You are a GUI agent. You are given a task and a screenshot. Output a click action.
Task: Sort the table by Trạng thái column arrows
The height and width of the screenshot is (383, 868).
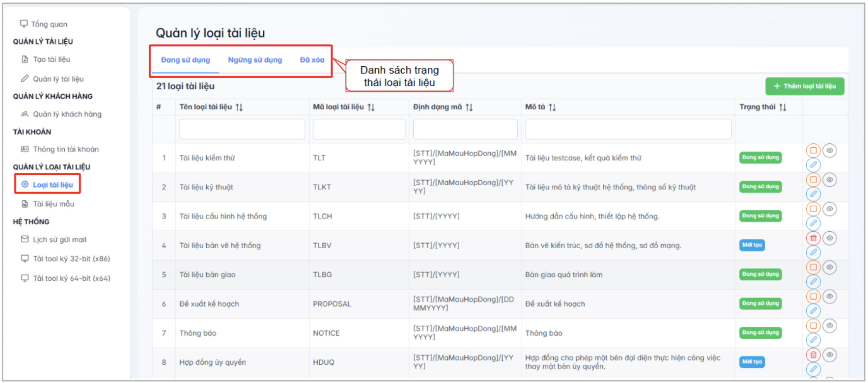click(783, 107)
